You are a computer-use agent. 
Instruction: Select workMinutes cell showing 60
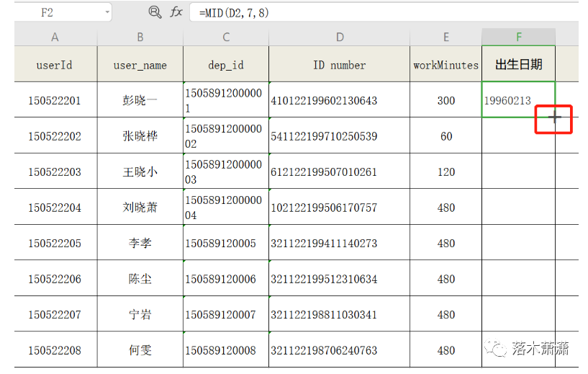click(446, 135)
